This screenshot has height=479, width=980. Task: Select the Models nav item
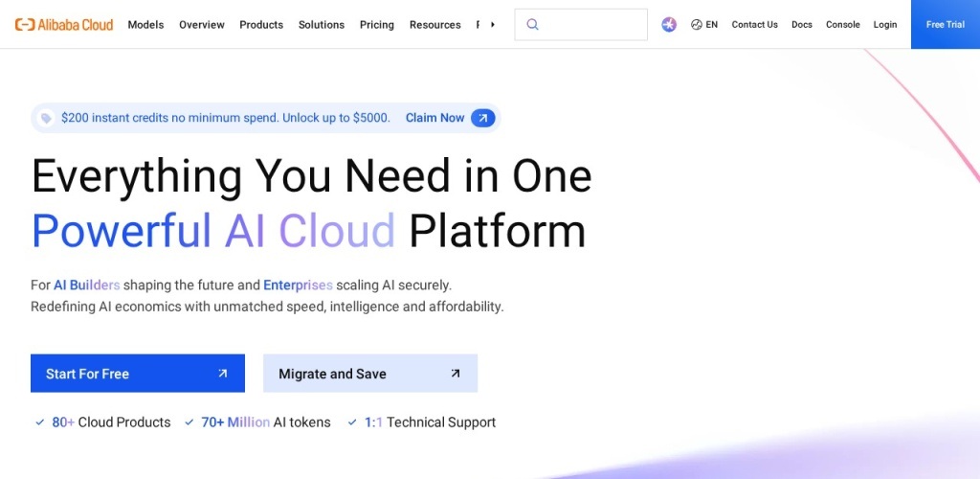click(x=145, y=25)
